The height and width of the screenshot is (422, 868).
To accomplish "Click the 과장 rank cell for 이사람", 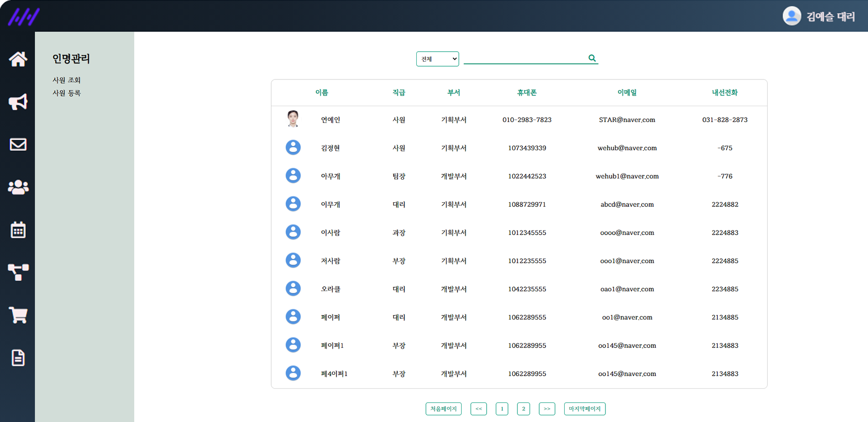I will [x=399, y=232].
